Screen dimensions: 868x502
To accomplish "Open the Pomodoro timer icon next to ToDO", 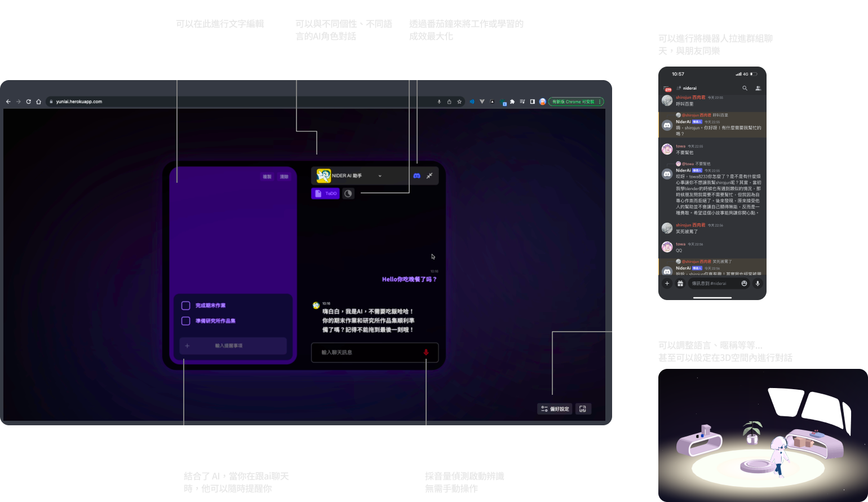I will [x=348, y=193].
